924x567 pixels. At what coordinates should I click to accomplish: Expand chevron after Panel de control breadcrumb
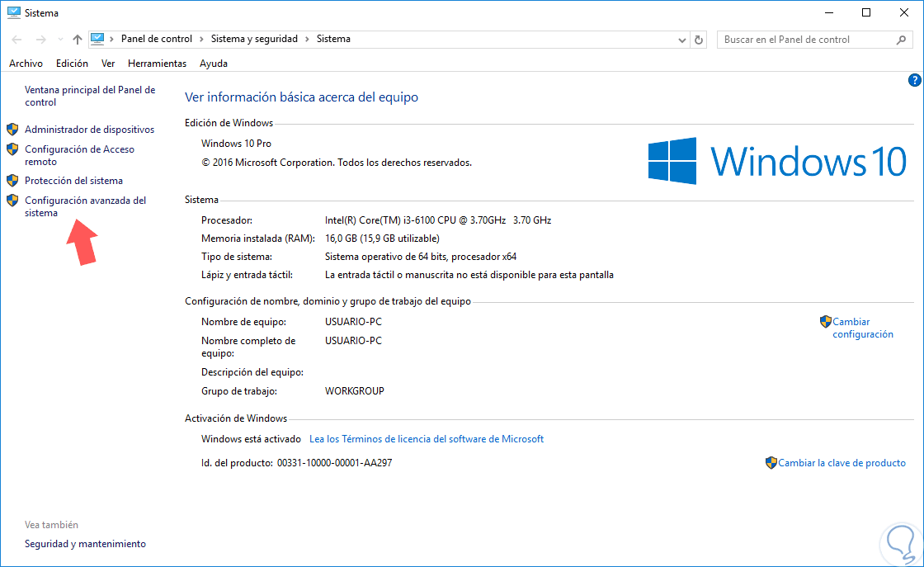[x=201, y=39]
